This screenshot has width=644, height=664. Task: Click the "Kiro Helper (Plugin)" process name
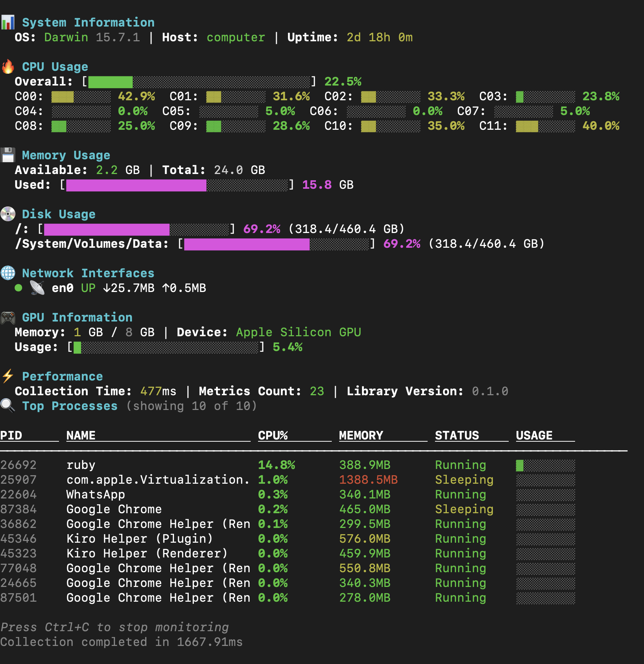pos(140,539)
